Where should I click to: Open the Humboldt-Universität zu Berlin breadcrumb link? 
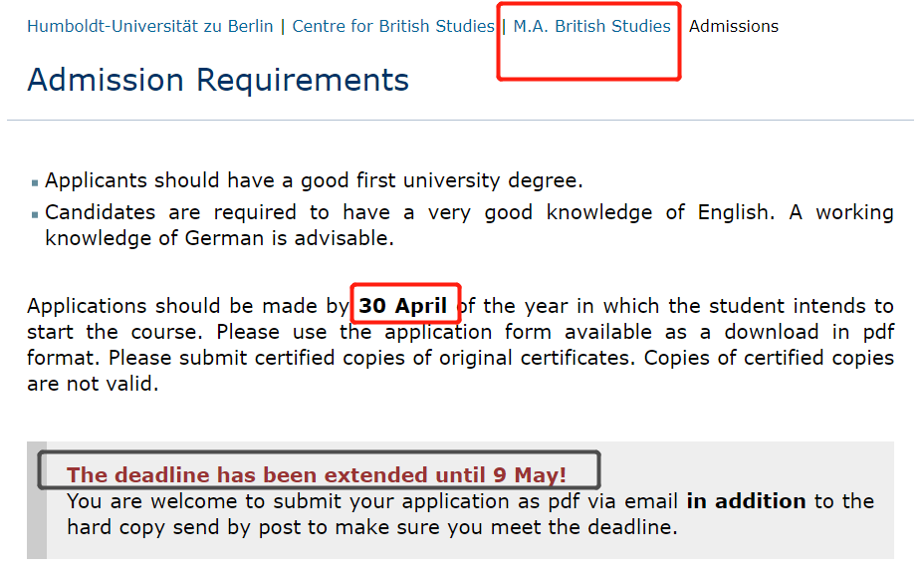click(149, 27)
